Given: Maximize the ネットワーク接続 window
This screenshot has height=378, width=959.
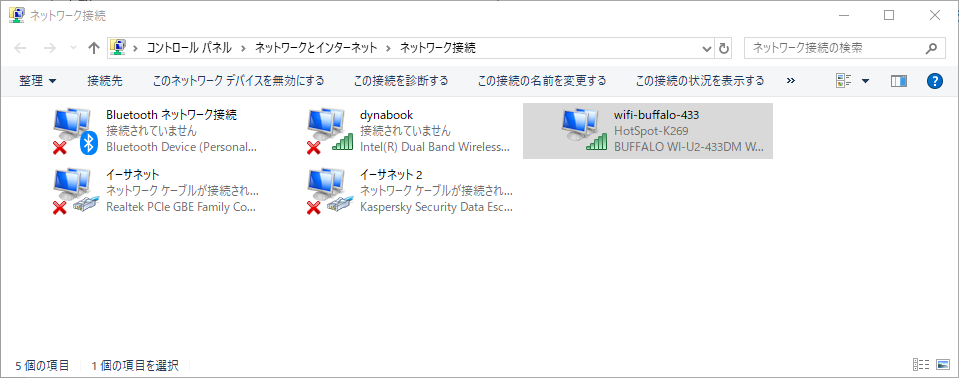Looking at the screenshot, I should (x=889, y=15).
